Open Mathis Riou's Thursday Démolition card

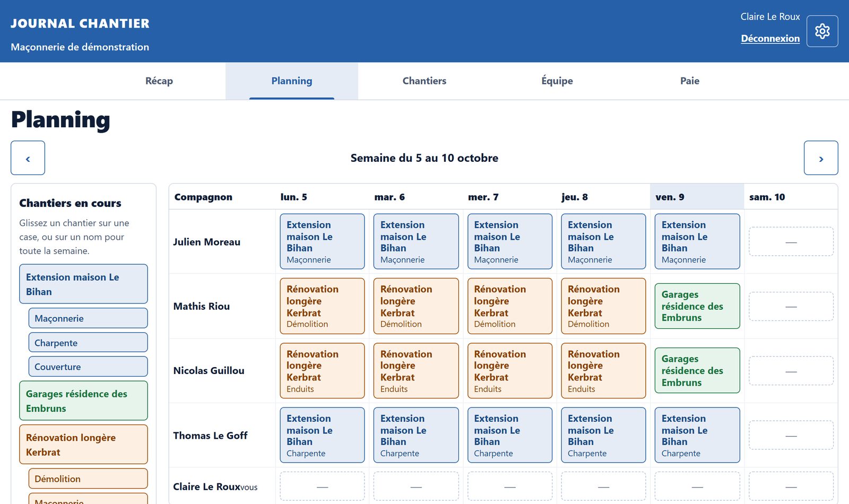pos(603,306)
